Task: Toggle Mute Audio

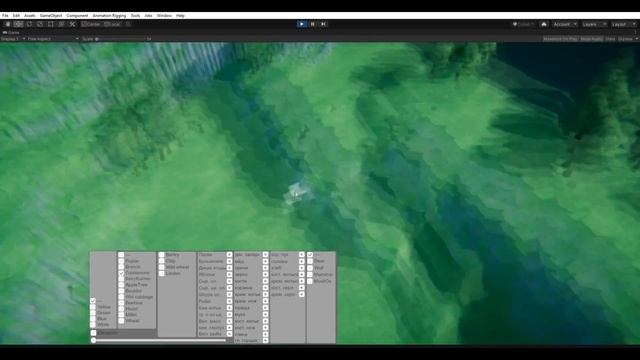Action: (591, 39)
